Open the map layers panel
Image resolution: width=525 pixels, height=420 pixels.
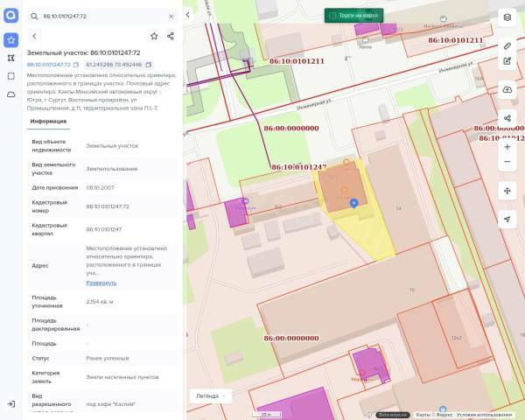tap(507, 17)
